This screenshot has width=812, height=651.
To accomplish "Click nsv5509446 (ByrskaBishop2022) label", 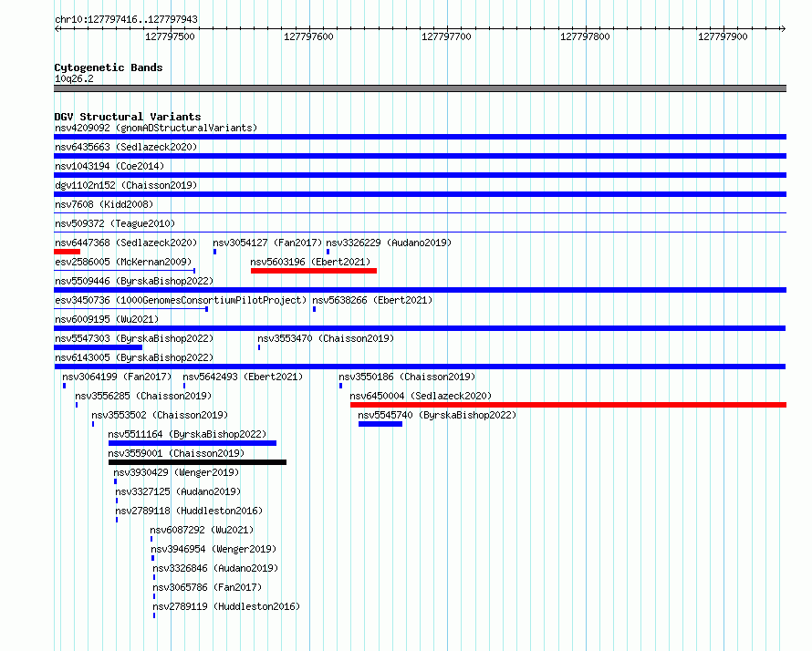I will [134, 281].
